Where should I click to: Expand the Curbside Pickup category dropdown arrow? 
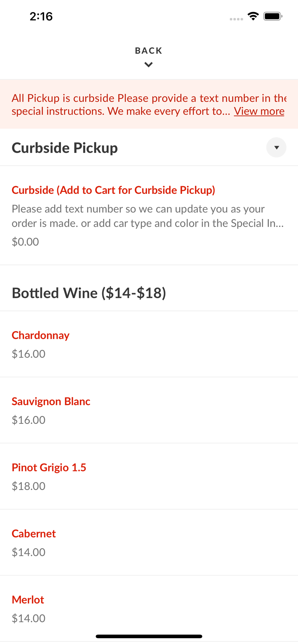point(276,147)
